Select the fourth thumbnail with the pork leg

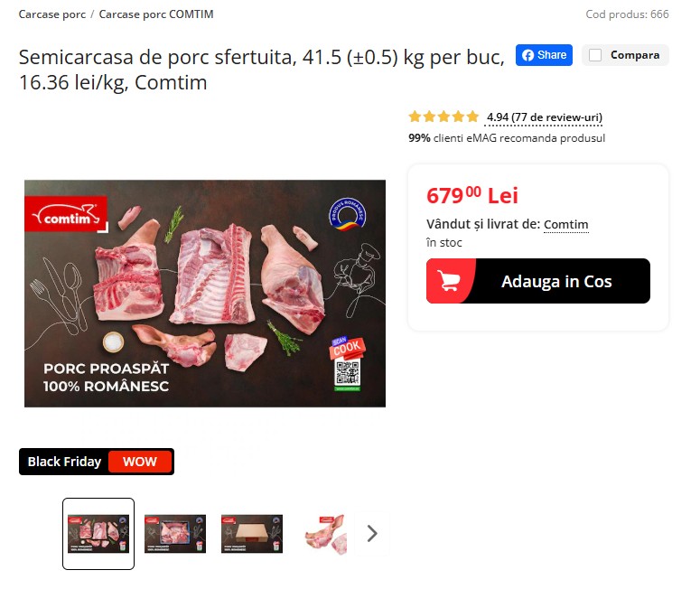pos(325,535)
